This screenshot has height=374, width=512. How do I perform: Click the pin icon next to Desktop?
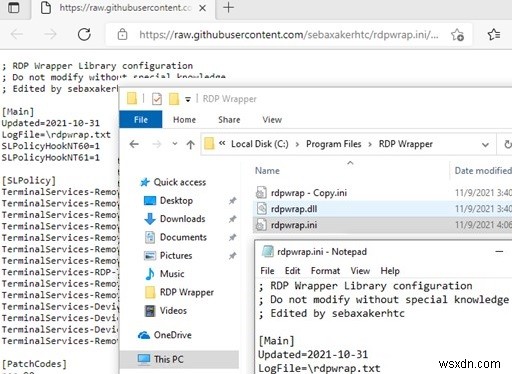click(232, 201)
